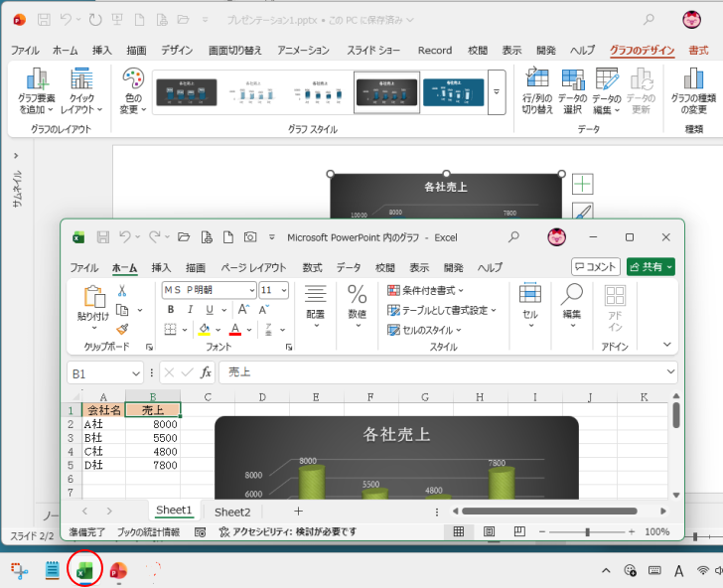Click Excel icon in Windows taskbar

83,571
